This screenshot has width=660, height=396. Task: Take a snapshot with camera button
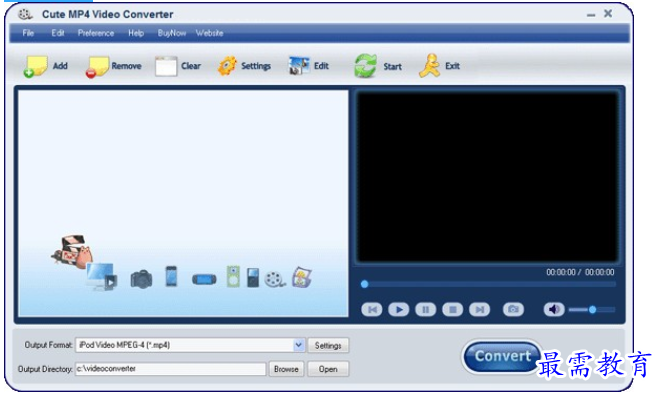[x=513, y=309]
